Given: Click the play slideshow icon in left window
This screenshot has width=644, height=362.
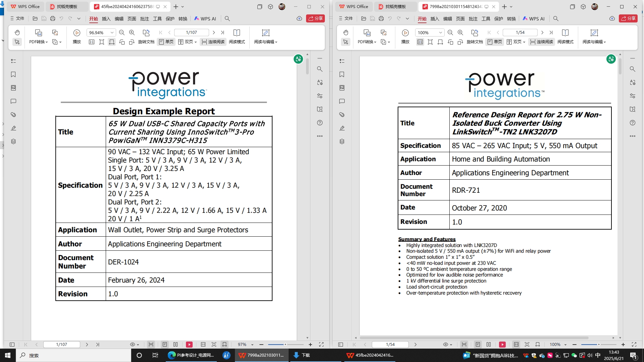Looking at the screenshot, I should click(77, 33).
